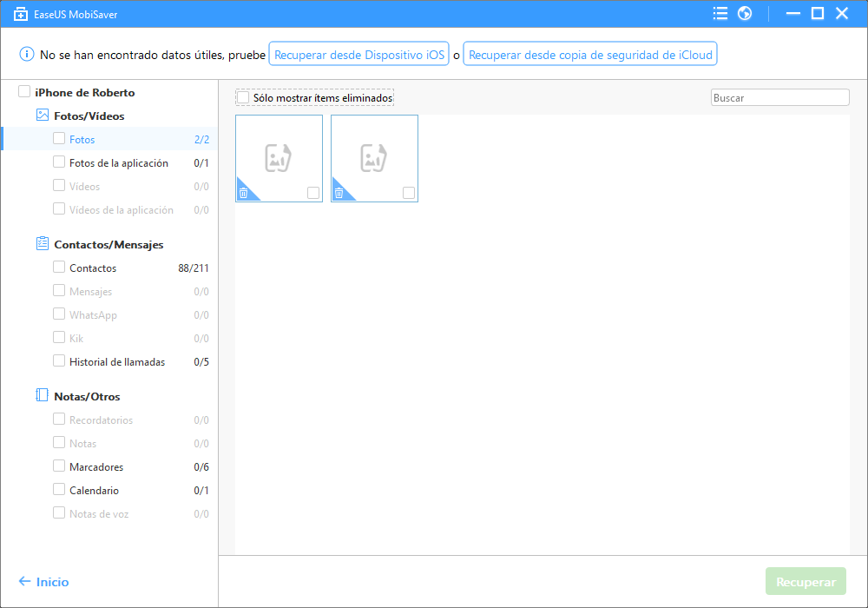
Task: Tick the Contactos checkbox
Action: (x=59, y=268)
